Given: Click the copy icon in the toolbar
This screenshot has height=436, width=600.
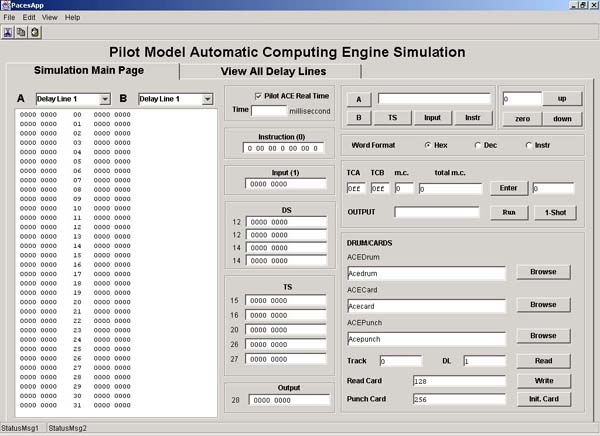Looking at the screenshot, I should tap(21, 32).
